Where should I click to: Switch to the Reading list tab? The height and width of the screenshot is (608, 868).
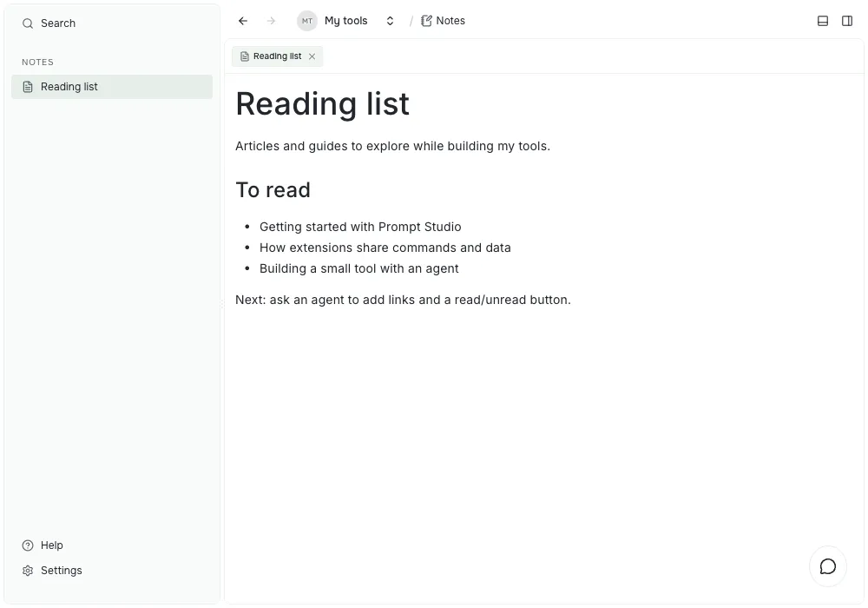point(278,56)
